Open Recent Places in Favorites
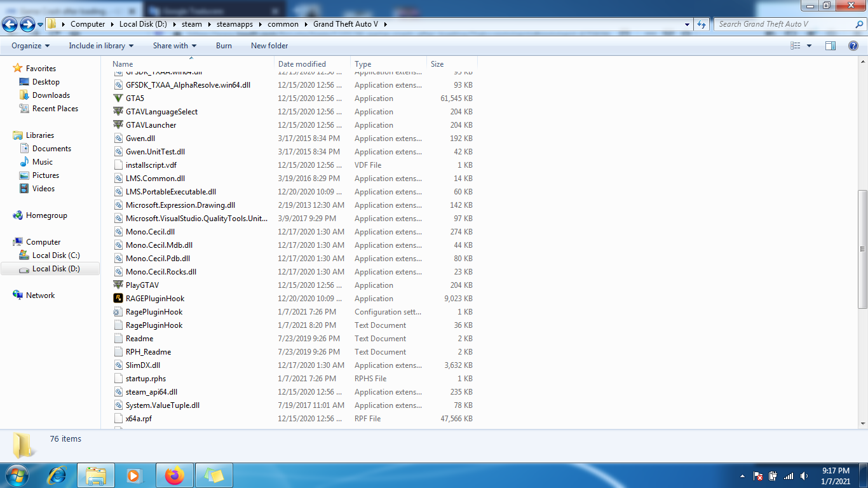The width and height of the screenshot is (868, 488). click(55, 109)
